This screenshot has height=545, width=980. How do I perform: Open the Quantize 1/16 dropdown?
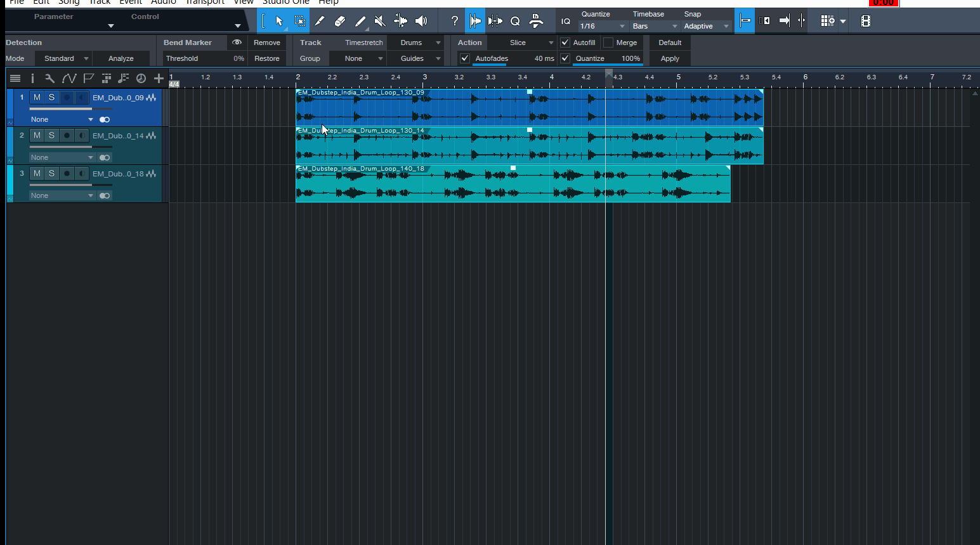[x=603, y=27]
